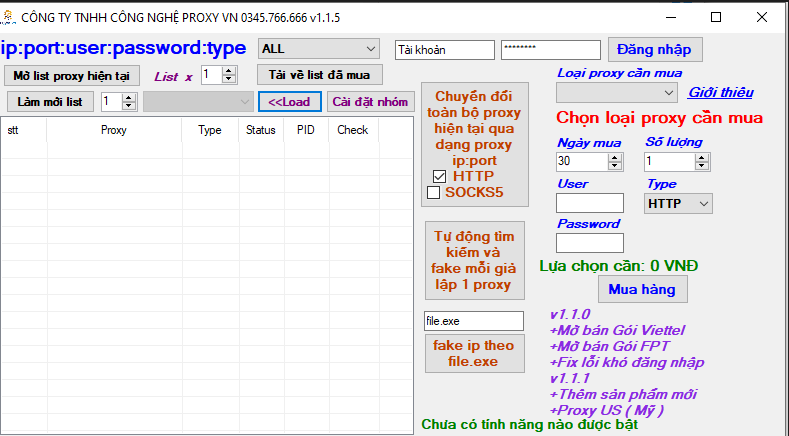
Task: Enable the SOCKS5 checkbox
Action: click(434, 193)
